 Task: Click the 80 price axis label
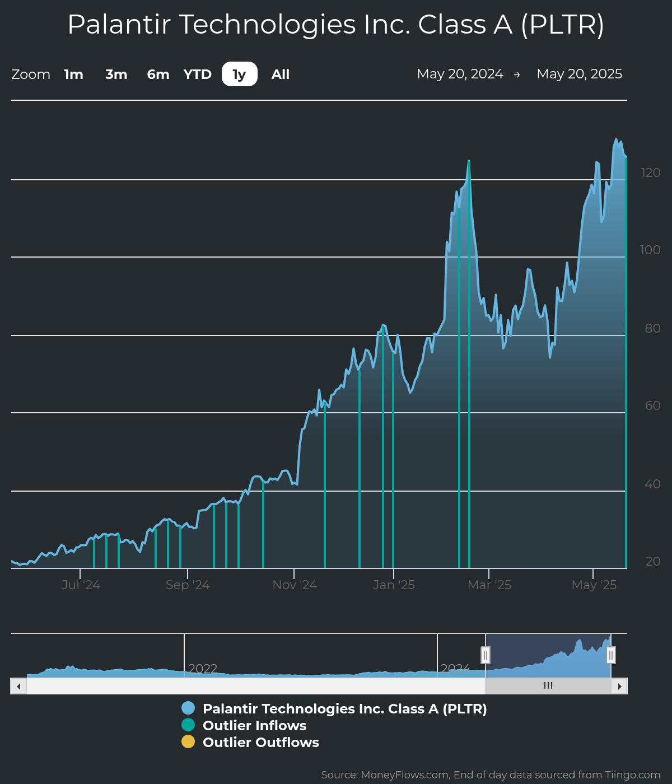(652, 329)
